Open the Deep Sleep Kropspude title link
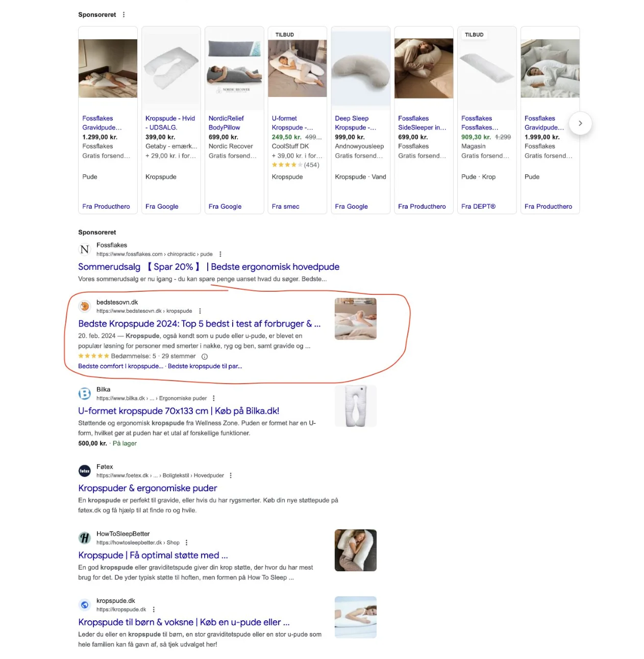 click(356, 123)
